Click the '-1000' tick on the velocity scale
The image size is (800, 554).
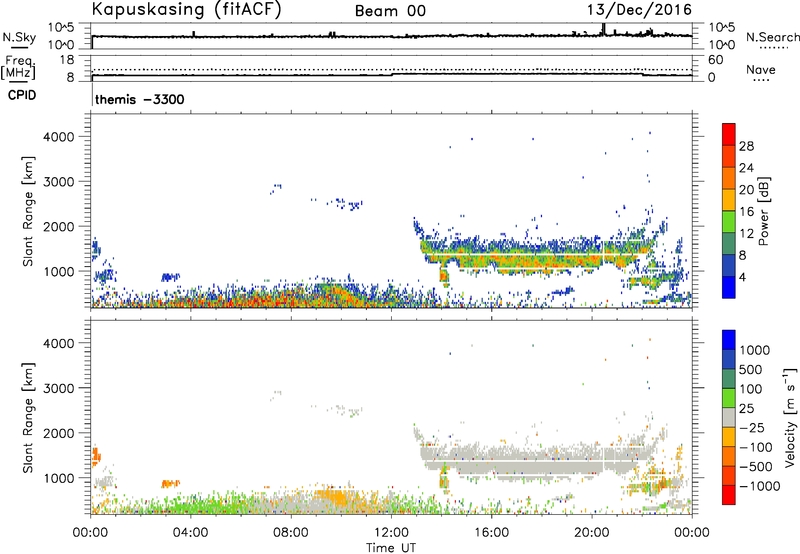point(759,486)
